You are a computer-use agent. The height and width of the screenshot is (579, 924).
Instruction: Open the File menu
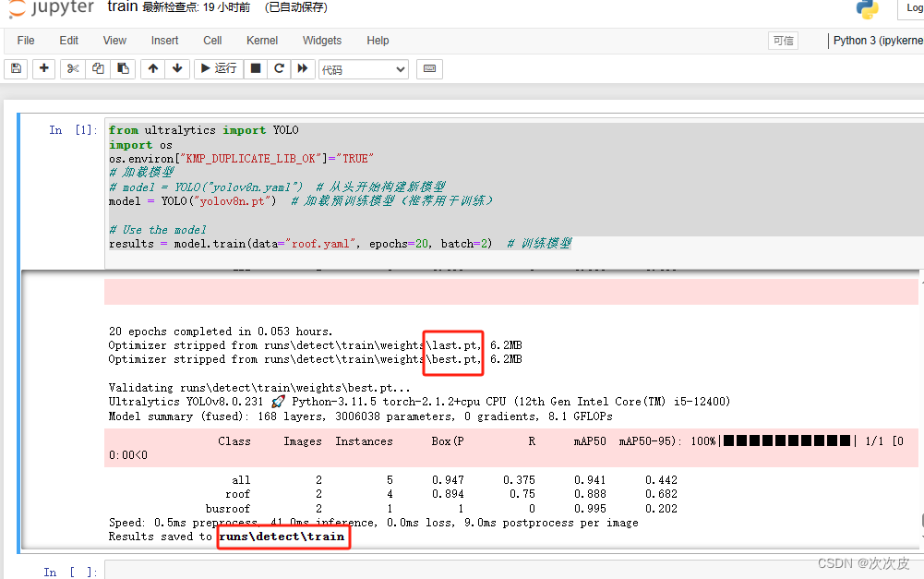point(26,41)
